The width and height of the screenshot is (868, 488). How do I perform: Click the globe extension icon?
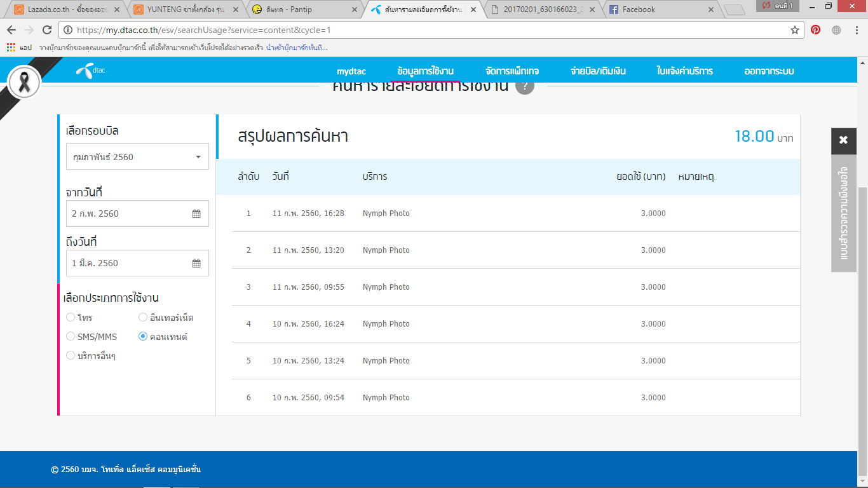pyautogui.click(x=836, y=30)
